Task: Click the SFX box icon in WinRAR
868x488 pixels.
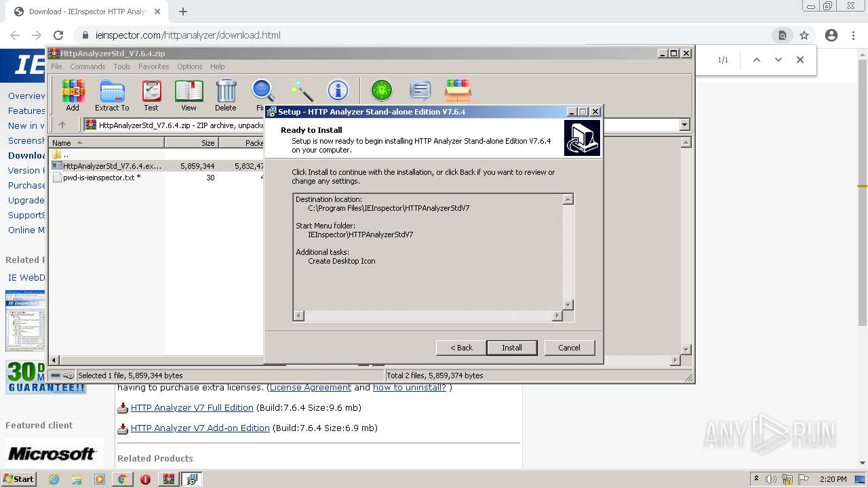Action: pos(458,90)
